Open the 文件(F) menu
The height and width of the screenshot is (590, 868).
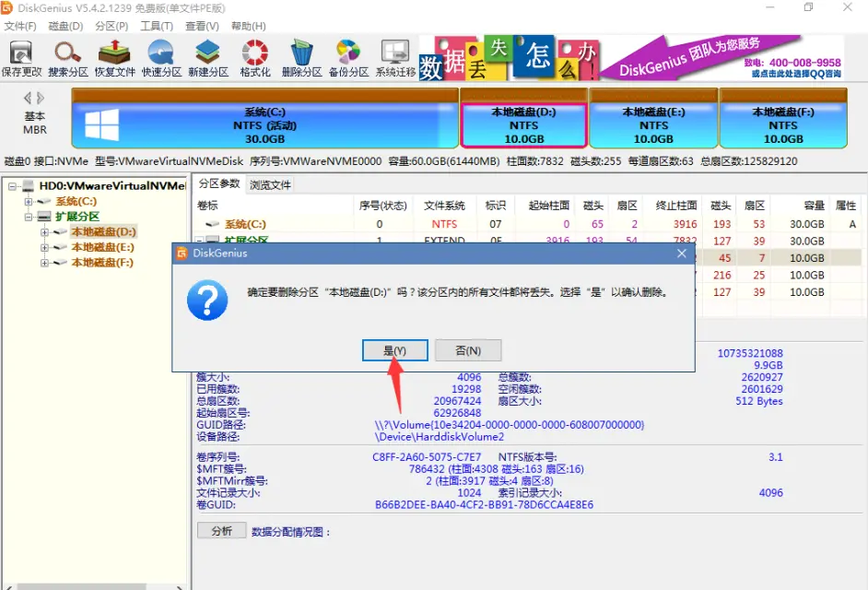(x=20, y=26)
